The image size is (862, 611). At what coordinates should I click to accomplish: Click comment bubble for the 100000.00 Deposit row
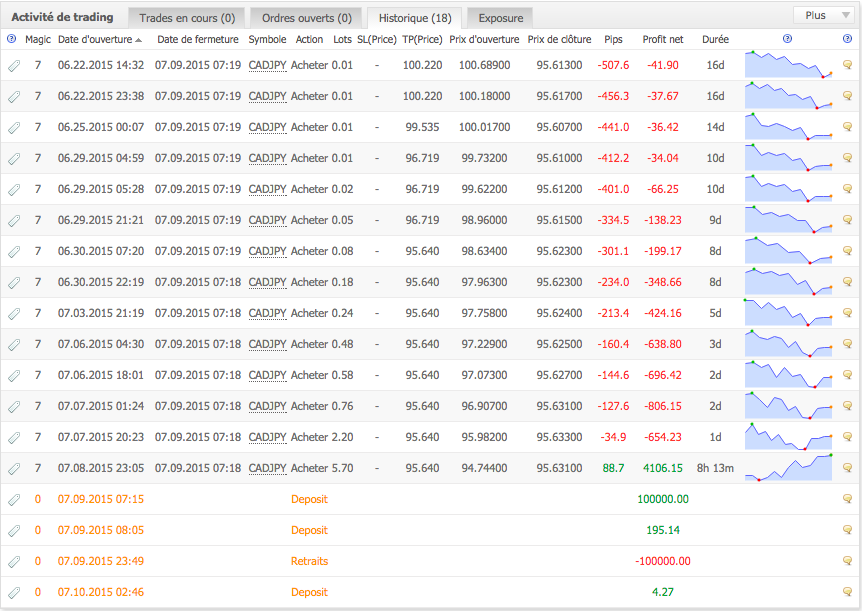(x=847, y=500)
